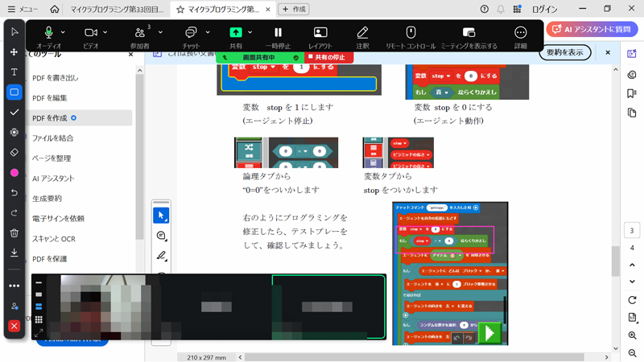The height and width of the screenshot is (362, 644).
Task: Open the pink annotation color swatch
Action: pos(14,173)
